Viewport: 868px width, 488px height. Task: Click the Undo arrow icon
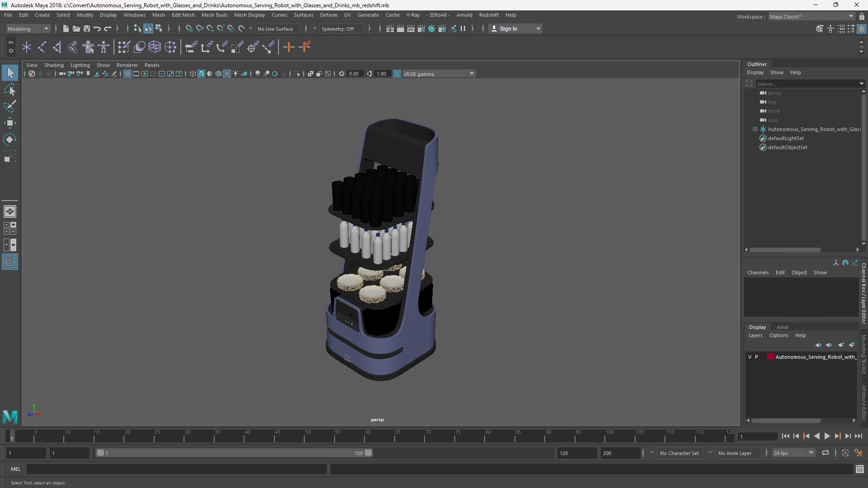(x=97, y=28)
